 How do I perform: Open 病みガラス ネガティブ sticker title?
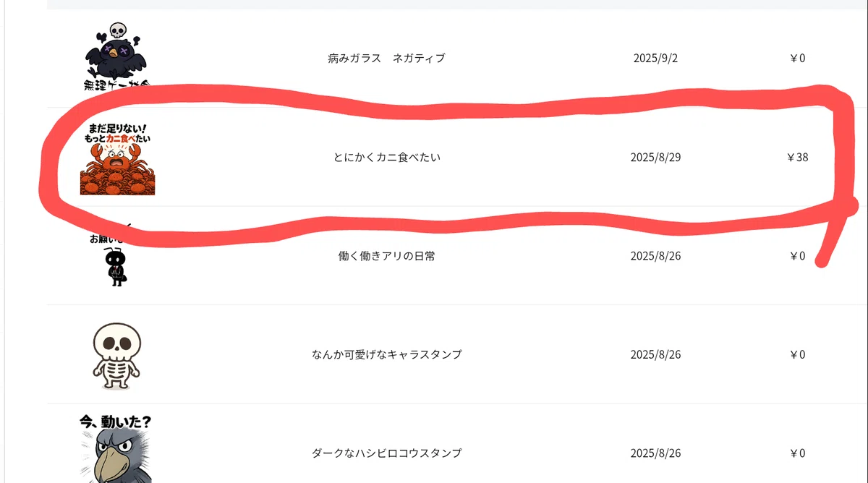point(386,59)
